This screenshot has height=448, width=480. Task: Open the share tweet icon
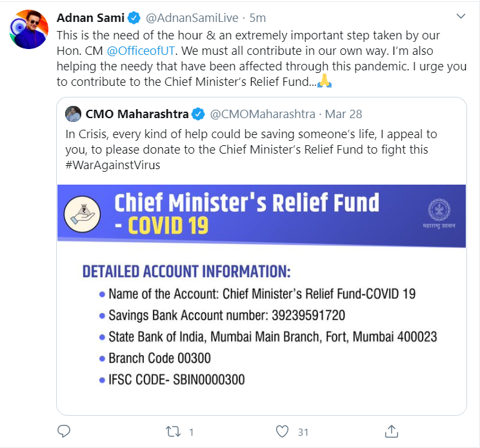[391, 431]
